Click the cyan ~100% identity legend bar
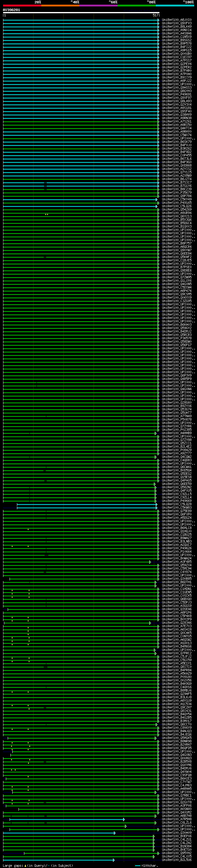Screen dimensions: 197x868 (175, 6)
